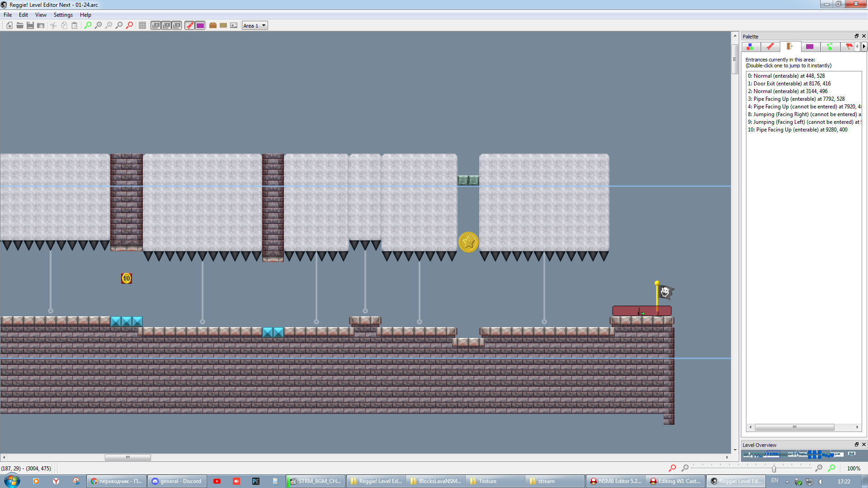The height and width of the screenshot is (488, 868).
Task: Switch to the Sprites rocket palette tab
Action: click(770, 47)
